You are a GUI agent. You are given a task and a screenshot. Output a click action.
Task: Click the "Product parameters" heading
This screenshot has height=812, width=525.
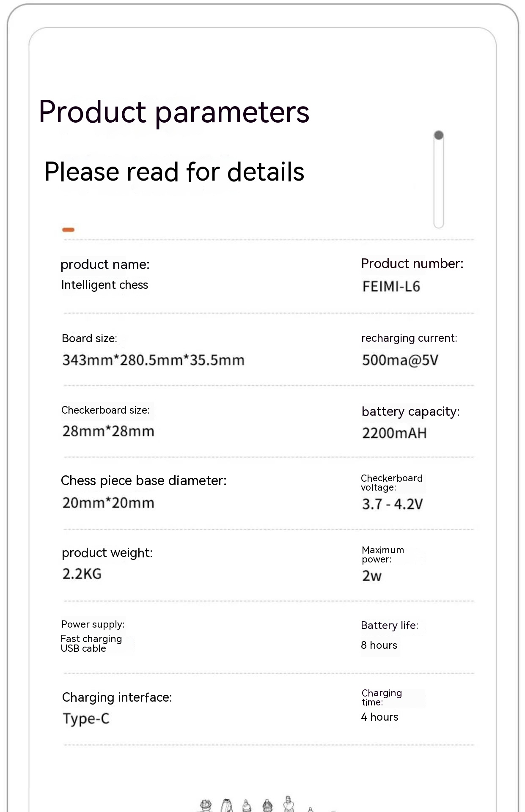tap(174, 112)
